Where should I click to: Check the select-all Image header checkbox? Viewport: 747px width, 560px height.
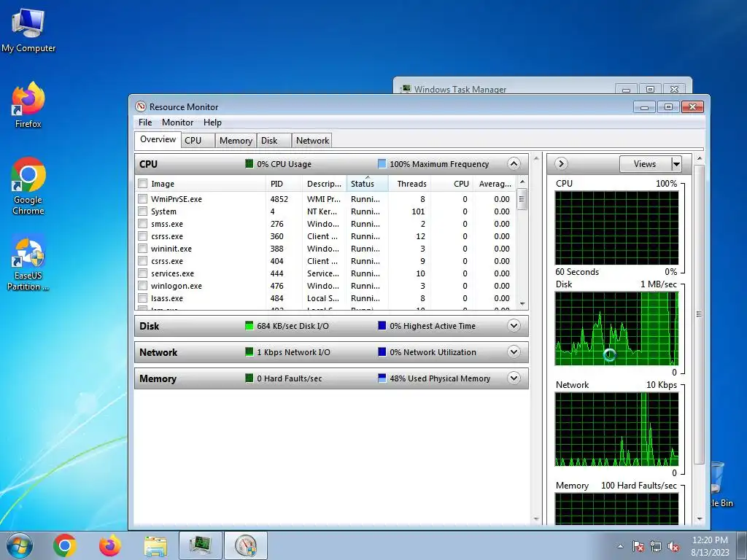tap(142, 183)
